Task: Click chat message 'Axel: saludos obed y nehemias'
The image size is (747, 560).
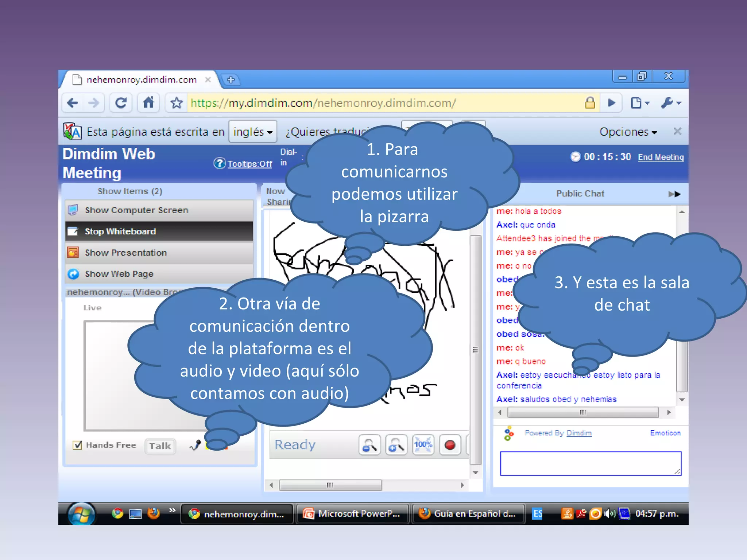Action: 557,399
